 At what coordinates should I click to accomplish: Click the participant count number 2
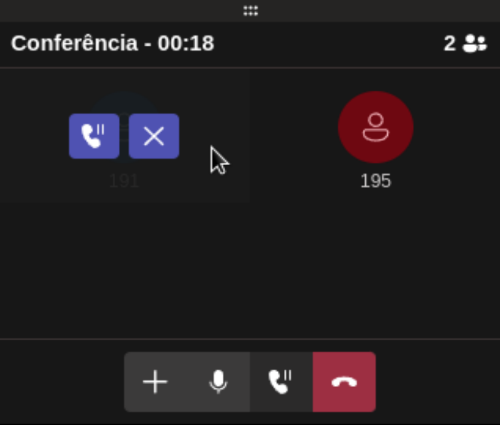449,44
